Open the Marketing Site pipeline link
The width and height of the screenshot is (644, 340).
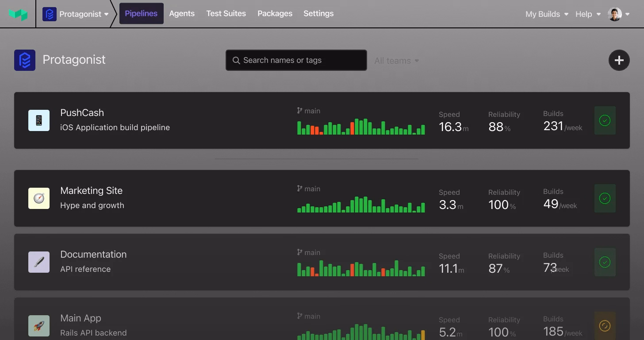tap(92, 191)
